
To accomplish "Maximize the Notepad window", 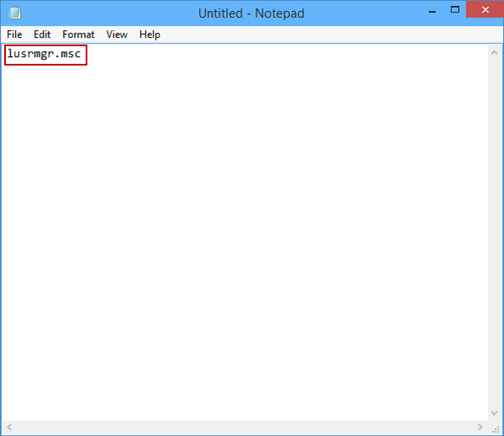I will 454,10.
